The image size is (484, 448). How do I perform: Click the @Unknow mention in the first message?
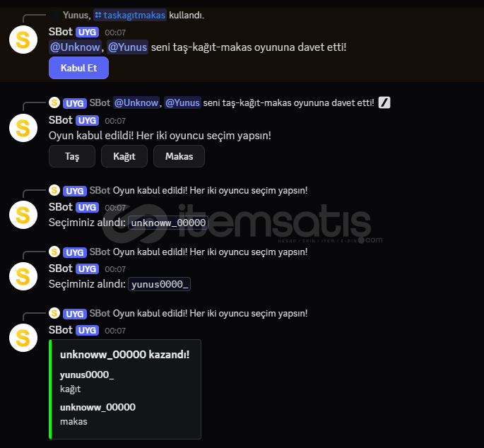point(75,47)
